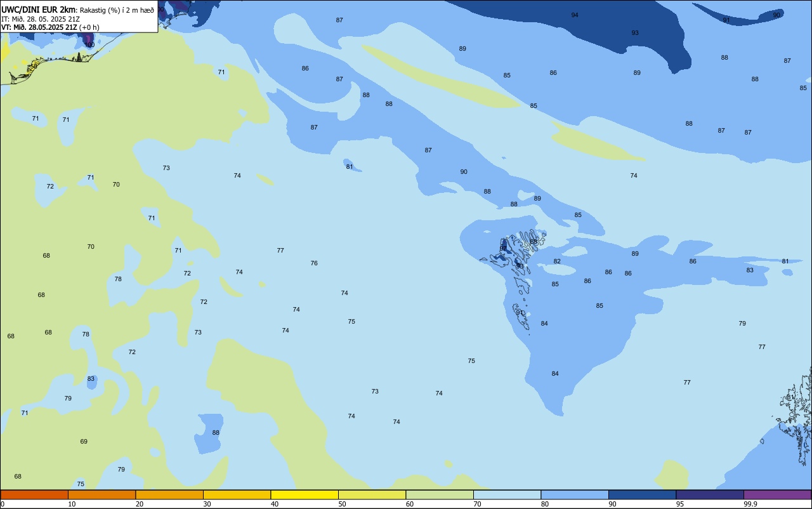
Task: Select the legend tick label '20'
Action: click(x=140, y=504)
